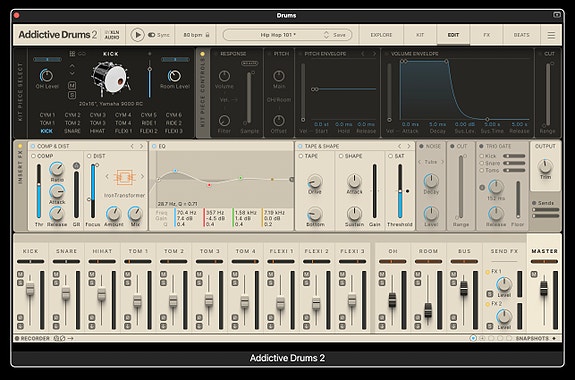Solo the OH mixer channel
The width and height of the screenshot is (575, 380).
click(x=382, y=283)
